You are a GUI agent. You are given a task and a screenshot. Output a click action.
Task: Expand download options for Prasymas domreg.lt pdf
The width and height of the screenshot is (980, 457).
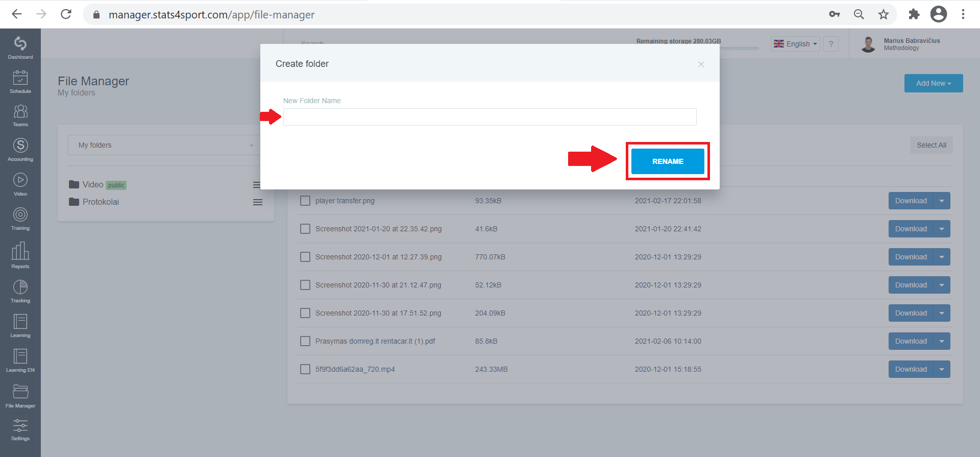942,341
